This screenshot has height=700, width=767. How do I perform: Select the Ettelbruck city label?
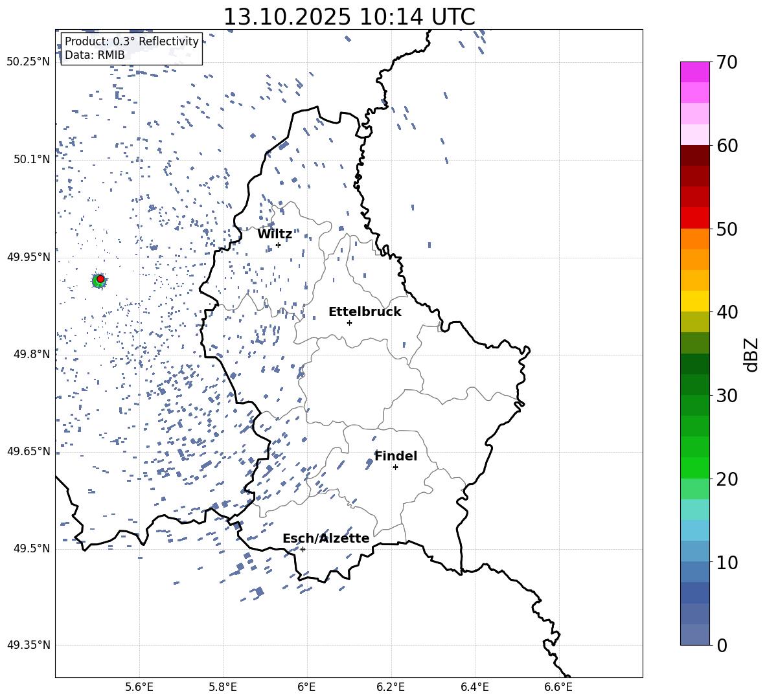click(x=365, y=312)
